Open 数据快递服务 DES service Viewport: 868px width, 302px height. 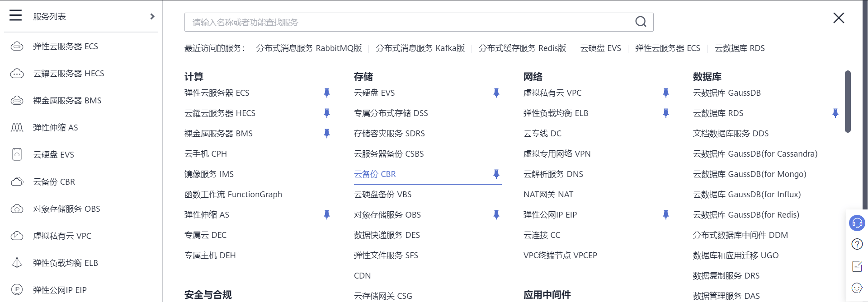387,235
